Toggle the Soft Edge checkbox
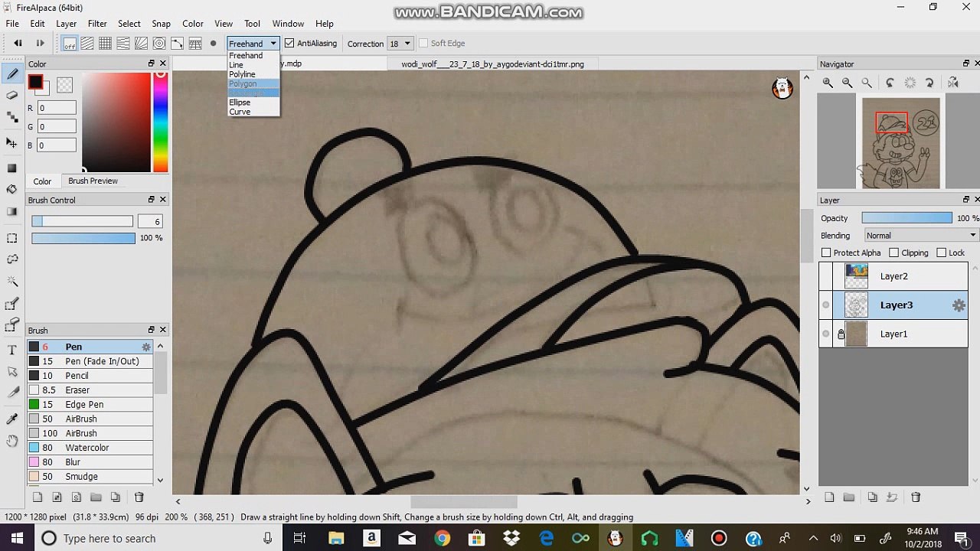 pyautogui.click(x=423, y=44)
